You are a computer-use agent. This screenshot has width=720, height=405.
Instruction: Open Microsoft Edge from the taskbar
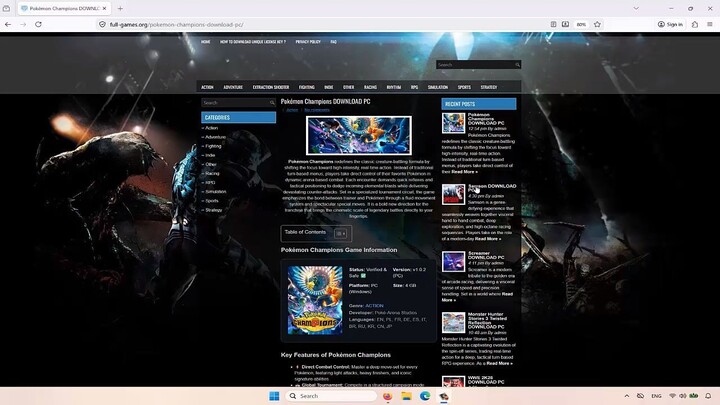coord(425,396)
